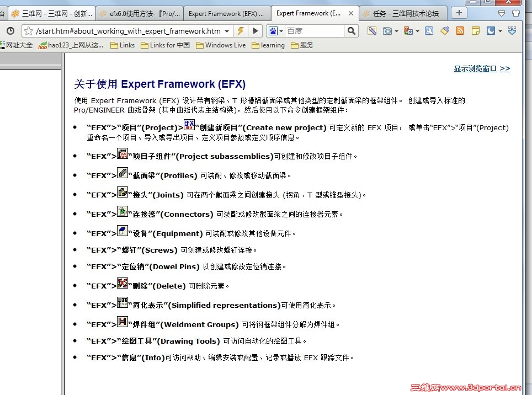The width and height of the screenshot is (532, 395).
Task: Click the play/go arrow button
Action: pyautogui.click(x=256, y=31)
